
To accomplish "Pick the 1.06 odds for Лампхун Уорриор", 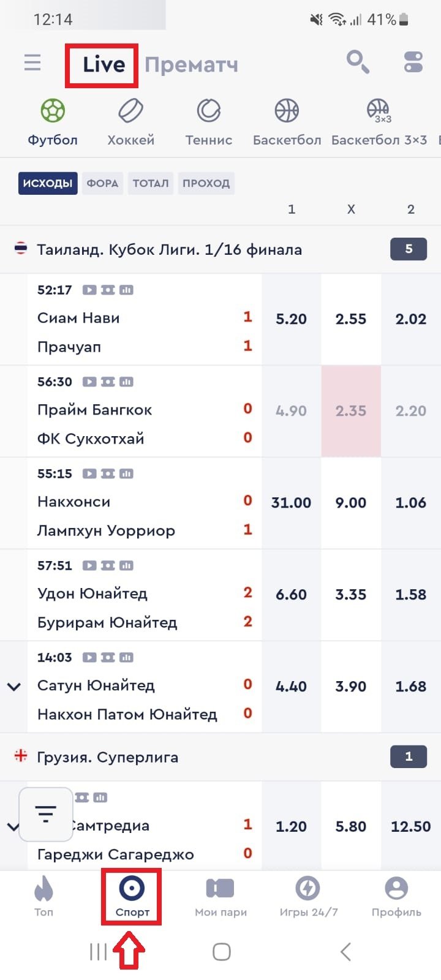I will (410, 503).
